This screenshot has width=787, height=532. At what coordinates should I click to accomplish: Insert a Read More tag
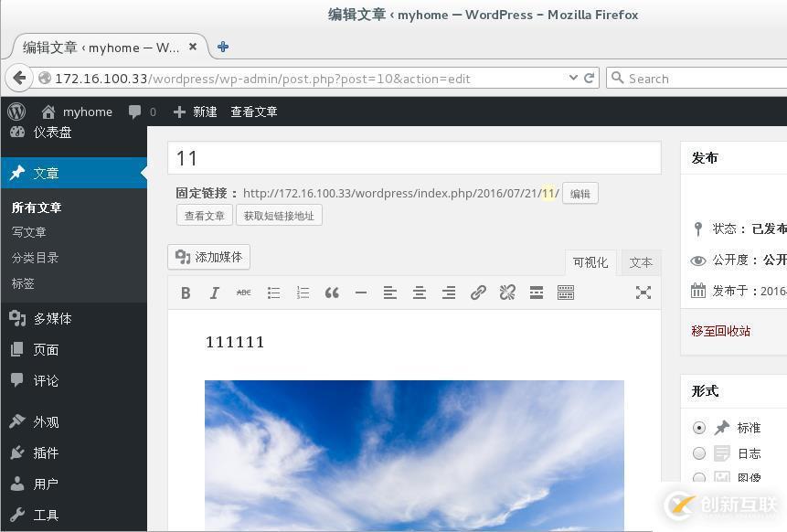click(x=537, y=293)
